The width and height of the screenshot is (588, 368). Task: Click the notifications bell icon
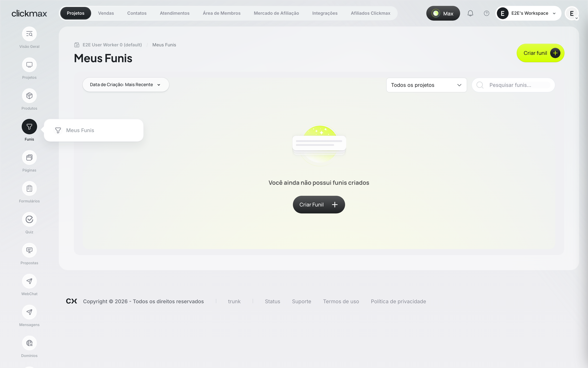point(470,13)
